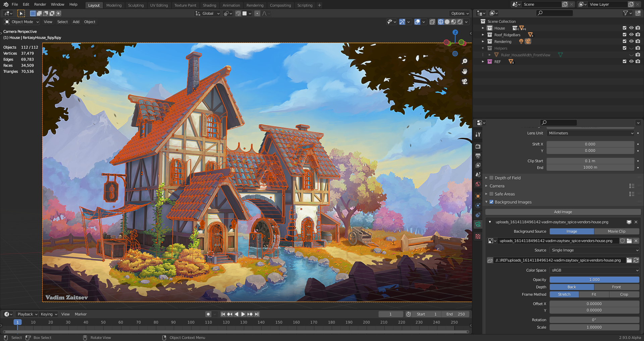Switch to solid viewport shading
The height and width of the screenshot is (341, 644).
447,22
